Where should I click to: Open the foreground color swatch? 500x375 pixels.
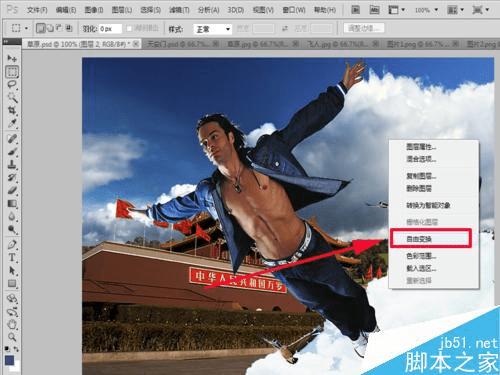(x=9, y=360)
